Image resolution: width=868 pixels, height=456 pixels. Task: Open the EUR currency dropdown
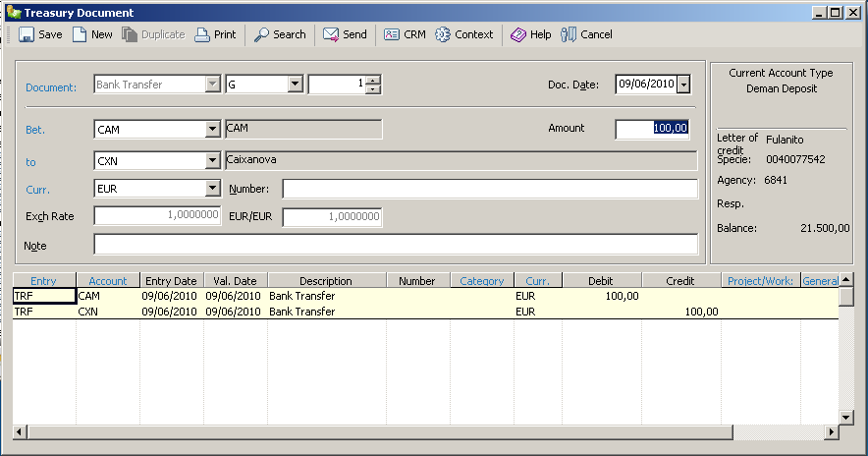tap(213, 189)
